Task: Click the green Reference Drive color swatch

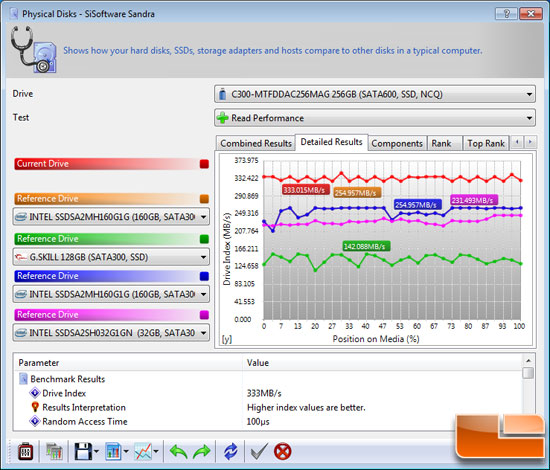Action: point(204,239)
